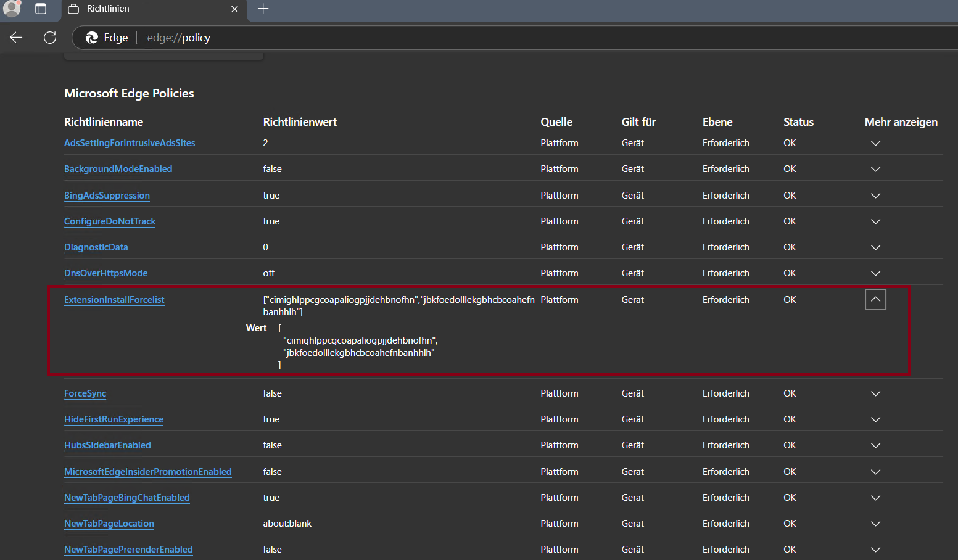The height and width of the screenshot is (560, 958).
Task: Open the NewTabPageBingChatEnabled policy link
Action: 127,498
